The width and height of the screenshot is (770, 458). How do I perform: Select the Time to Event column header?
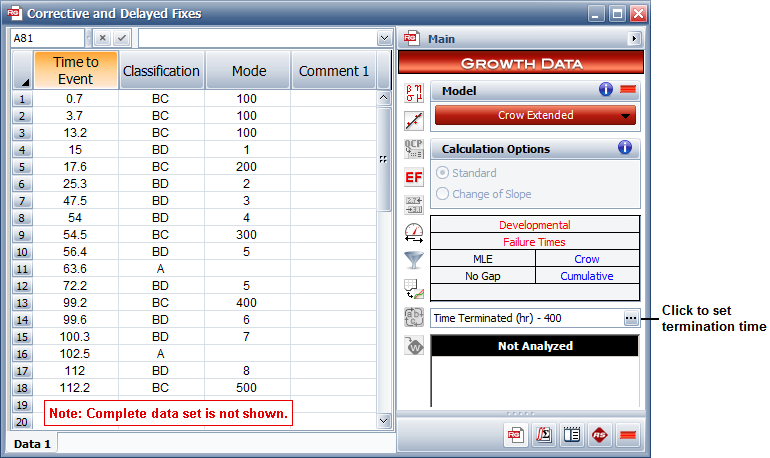tap(76, 70)
